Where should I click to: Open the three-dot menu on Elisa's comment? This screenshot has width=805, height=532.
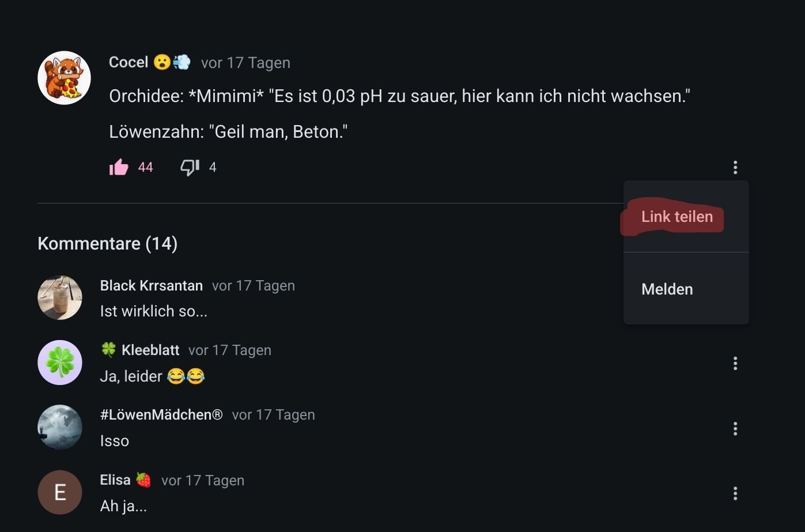[x=735, y=493]
